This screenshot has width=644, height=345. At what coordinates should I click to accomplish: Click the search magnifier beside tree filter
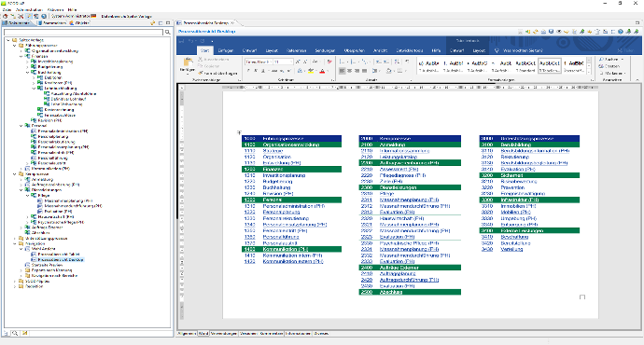pyautogui.click(x=168, y=32)
